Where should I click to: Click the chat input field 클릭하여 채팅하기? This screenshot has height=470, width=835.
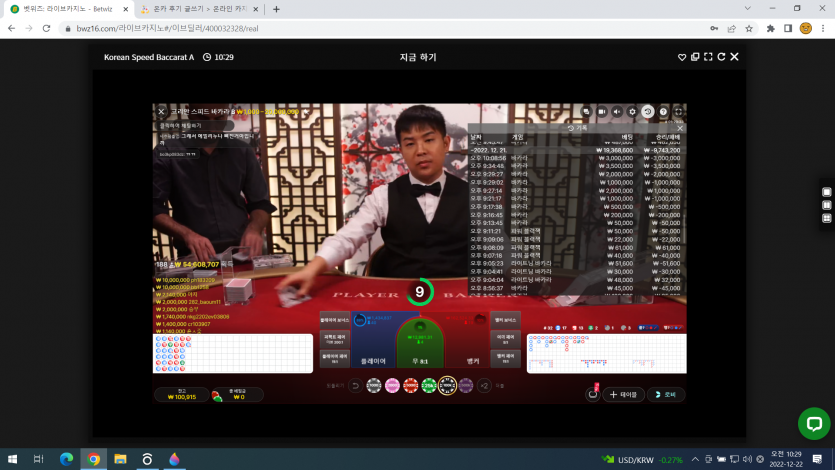tap(194, 126)
